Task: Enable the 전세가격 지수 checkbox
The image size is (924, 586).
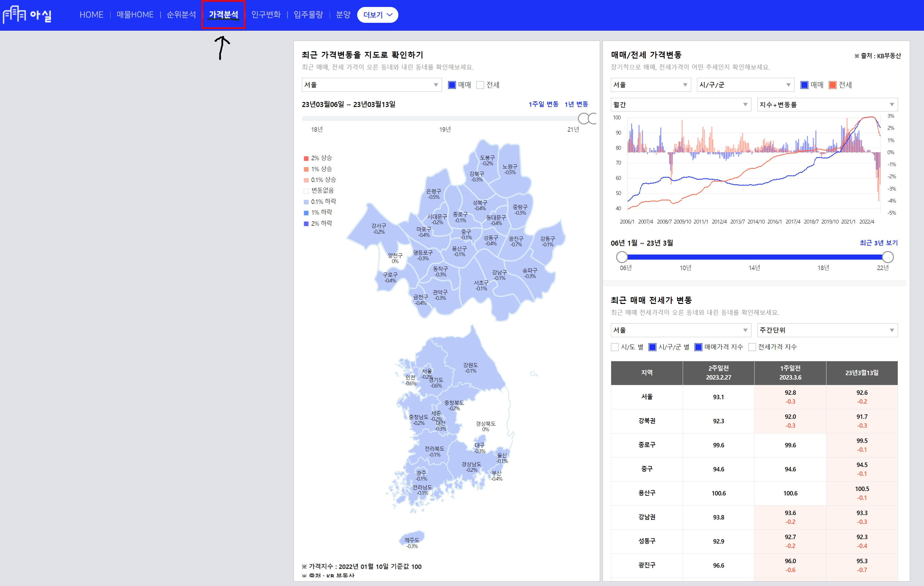Action: point(752,347)
